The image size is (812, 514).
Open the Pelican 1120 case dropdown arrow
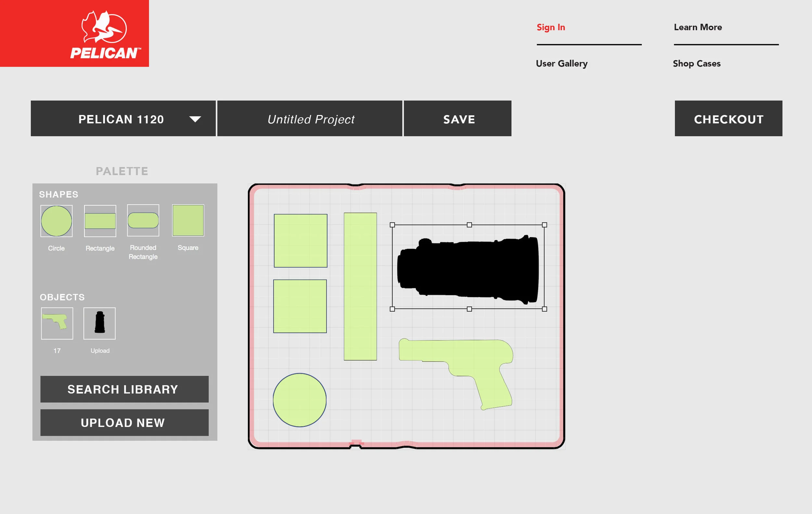[195, 119]
